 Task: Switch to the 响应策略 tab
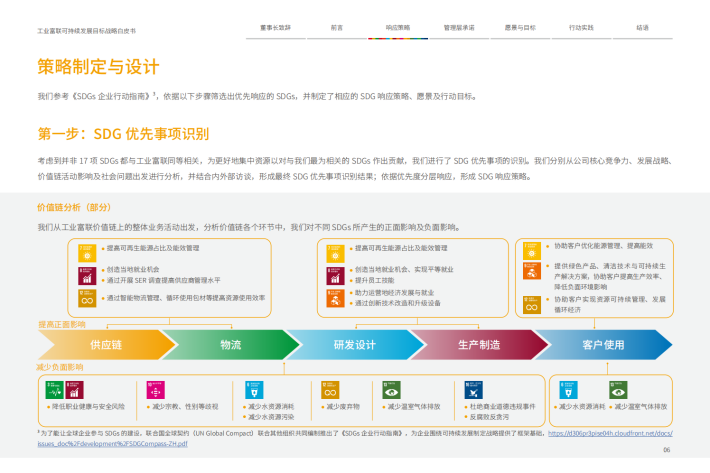[x=371, y=29]
